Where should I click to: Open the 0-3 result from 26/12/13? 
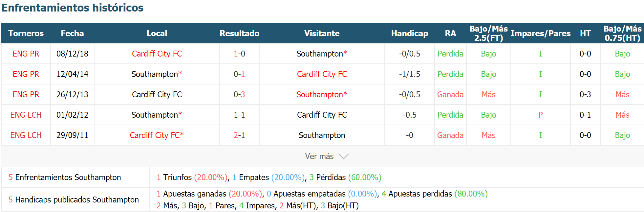239,94
